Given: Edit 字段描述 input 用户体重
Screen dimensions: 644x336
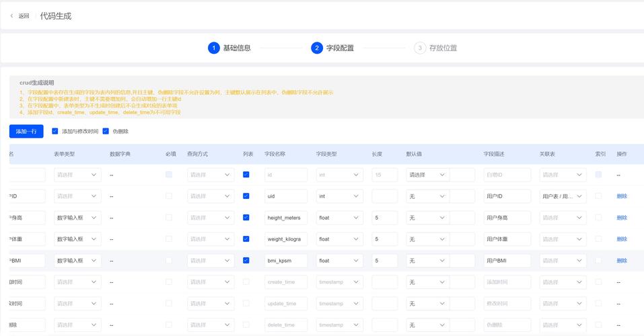Looking at the screenshot, I should (x=507, y=239).
